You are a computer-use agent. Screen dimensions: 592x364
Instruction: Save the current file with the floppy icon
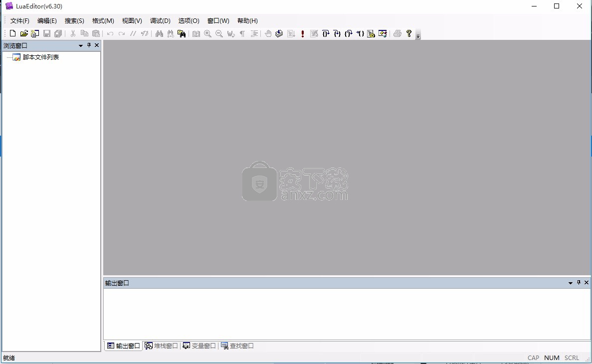tap(46, 33)
